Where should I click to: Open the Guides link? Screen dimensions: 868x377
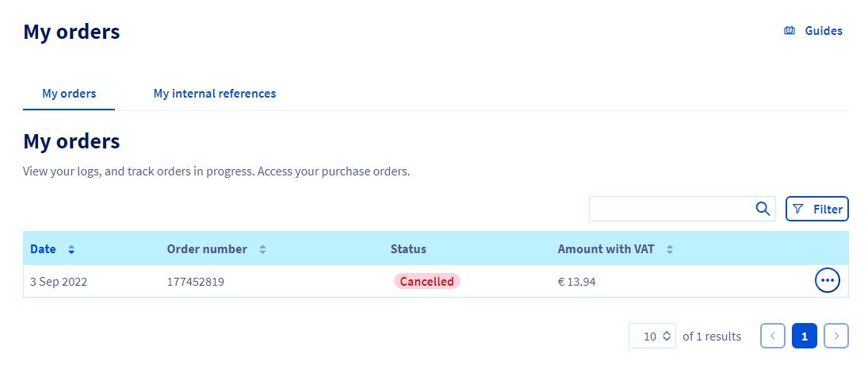tap(824, 31)
